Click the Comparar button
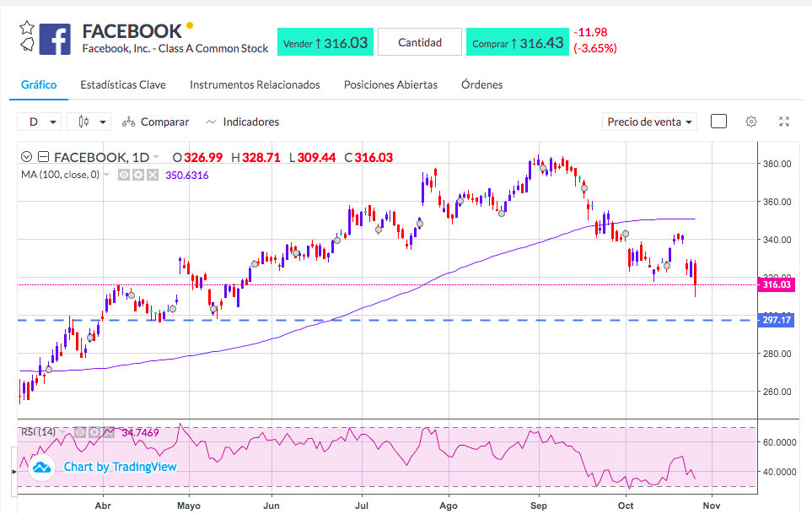Viewport: 812px width, 514px height. tap(155, 122)
